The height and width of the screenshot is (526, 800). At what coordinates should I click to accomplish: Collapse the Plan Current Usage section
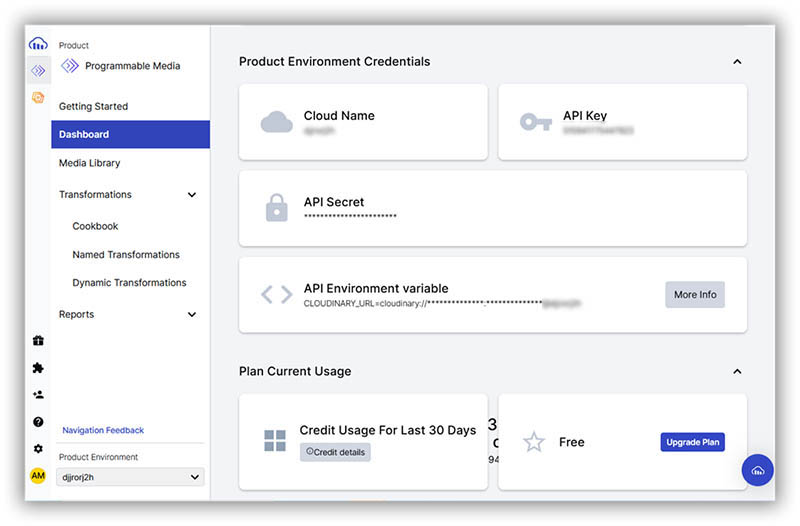coord(737,371)
